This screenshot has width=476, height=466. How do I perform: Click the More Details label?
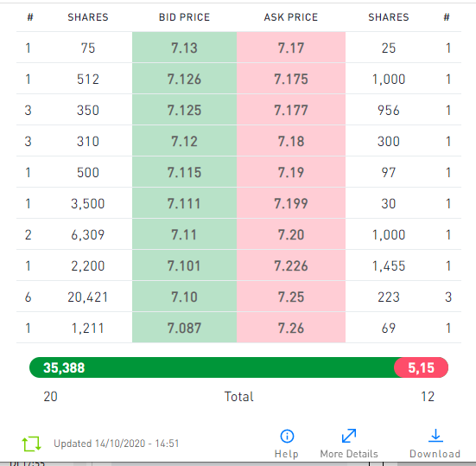349,454
